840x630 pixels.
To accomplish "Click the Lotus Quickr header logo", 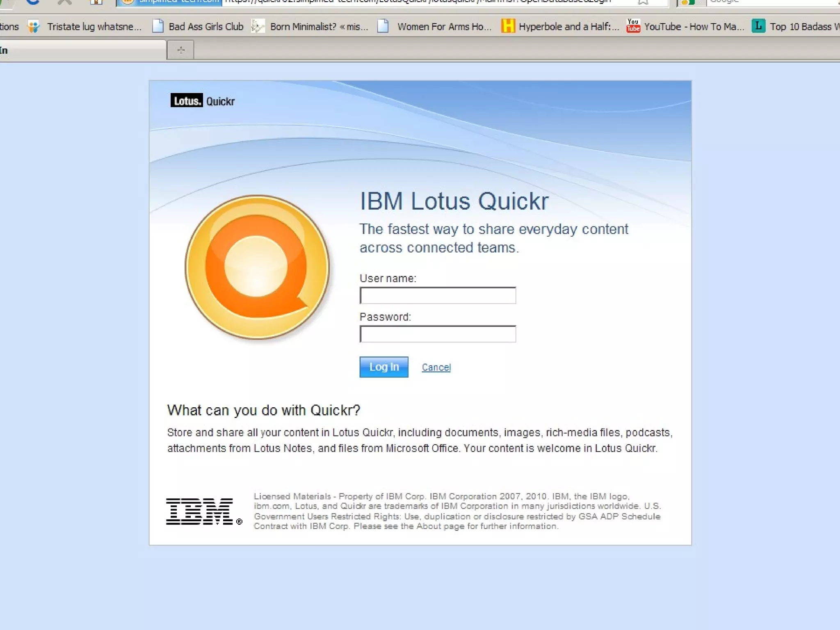I will (203, 101).
